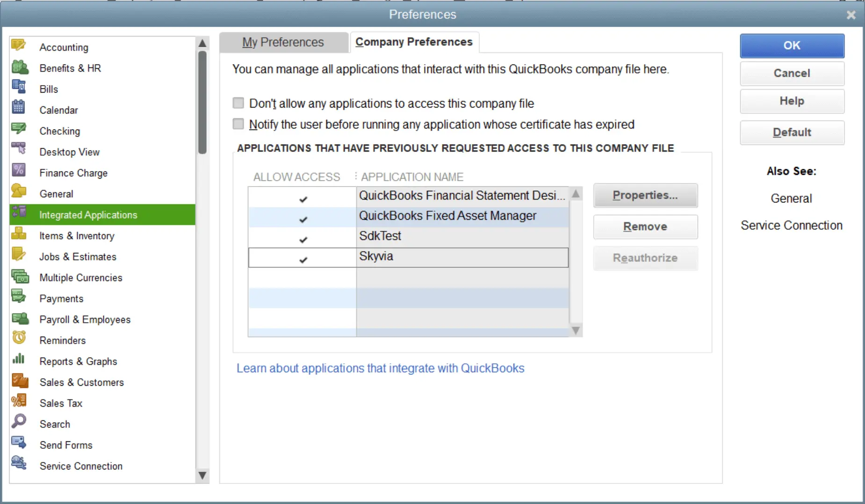This screenshot has height=504, width=865.
Task: Click the Accounting icon in sidebar
Action: point(19,45)
